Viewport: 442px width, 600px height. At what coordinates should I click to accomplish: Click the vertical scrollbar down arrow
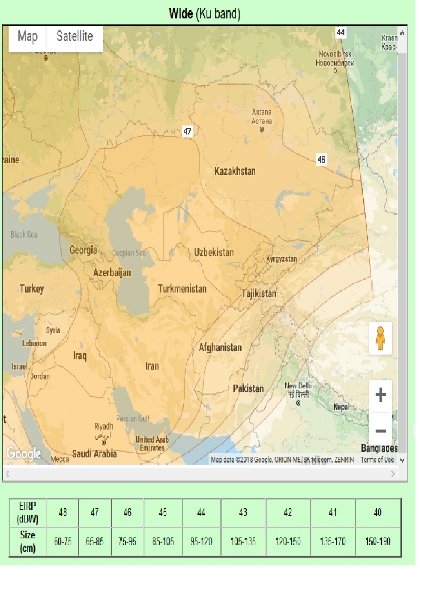[x=402, y=461]
